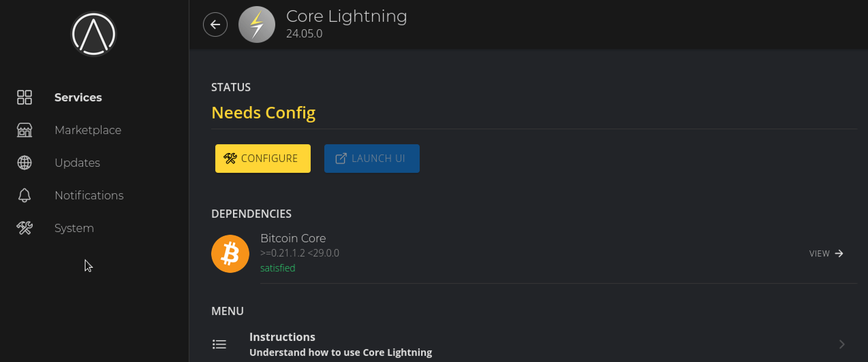The width and height of the screenshot is (868, 362).
Task: Click the Start9 logo at top left
Action: coord(94,34)
